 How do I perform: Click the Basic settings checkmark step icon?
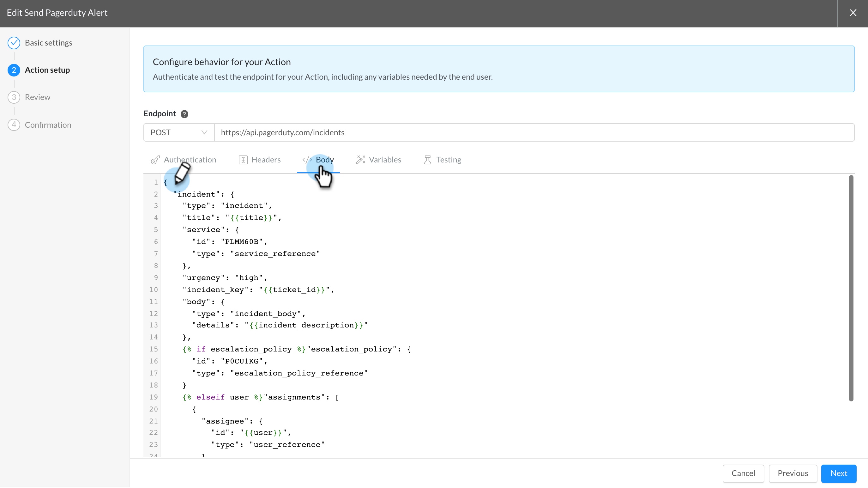pos(14,43)
